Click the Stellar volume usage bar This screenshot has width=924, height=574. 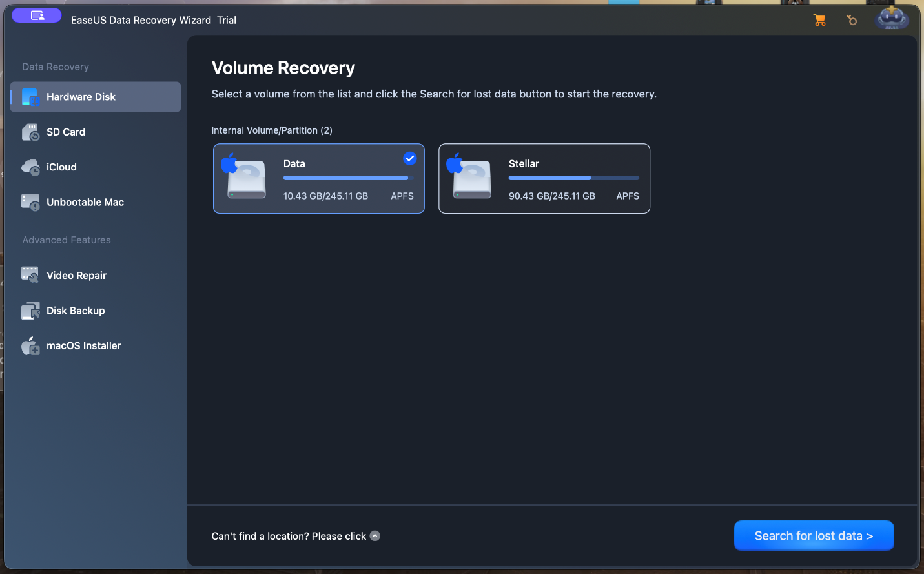coord(573,178)
